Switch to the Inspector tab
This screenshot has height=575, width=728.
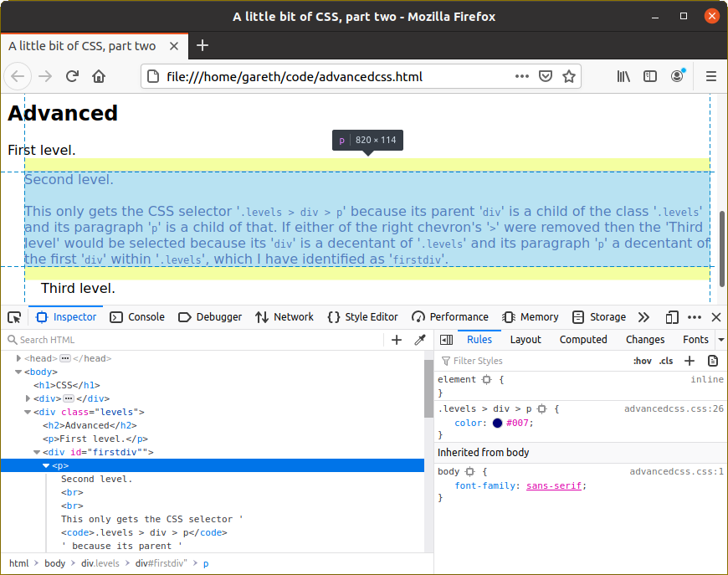pyautogui.click(x=66, y=317)
